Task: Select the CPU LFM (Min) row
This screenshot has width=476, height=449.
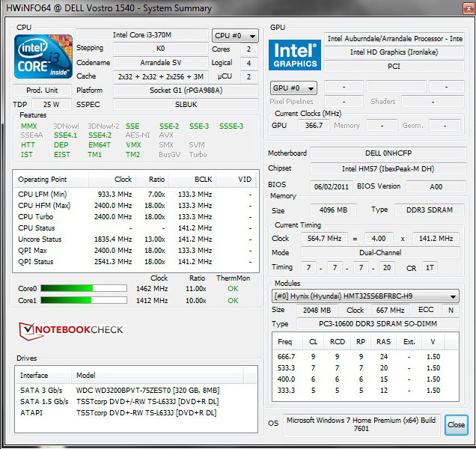Action: click(x=135, y=195)
